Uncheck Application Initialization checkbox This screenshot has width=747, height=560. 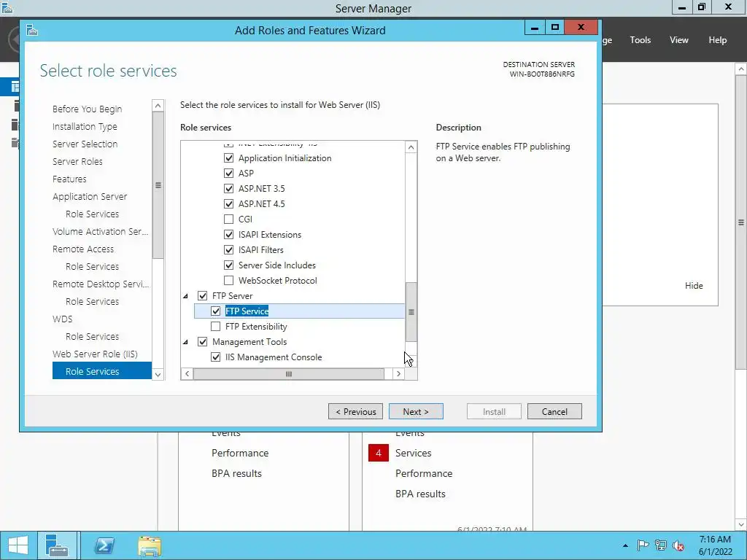(228, 158)
